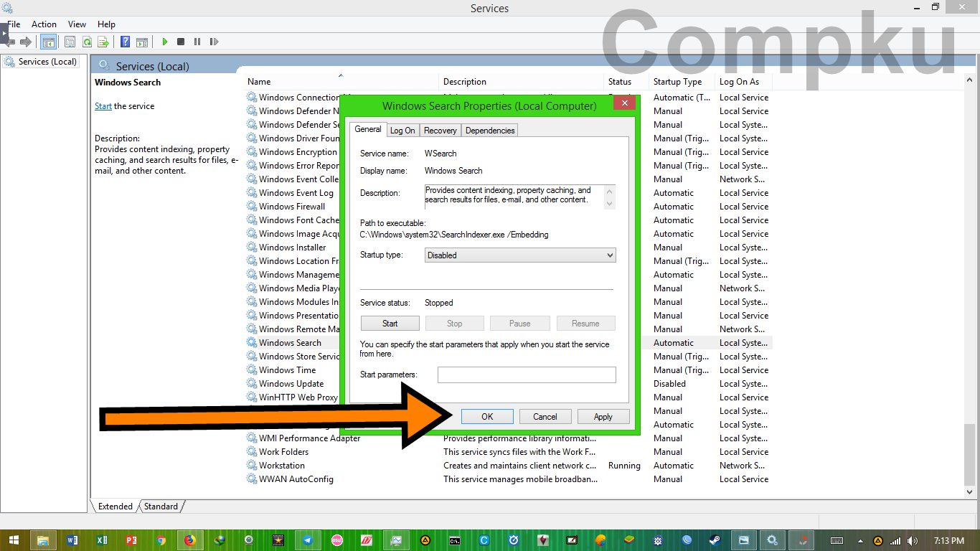Switch to the Standard view tab
This screenshot has width=980, height=551.
(161, 506)
